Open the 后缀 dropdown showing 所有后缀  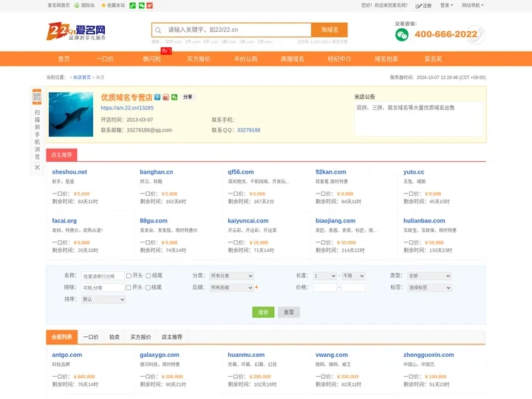[x=231, y=287]
